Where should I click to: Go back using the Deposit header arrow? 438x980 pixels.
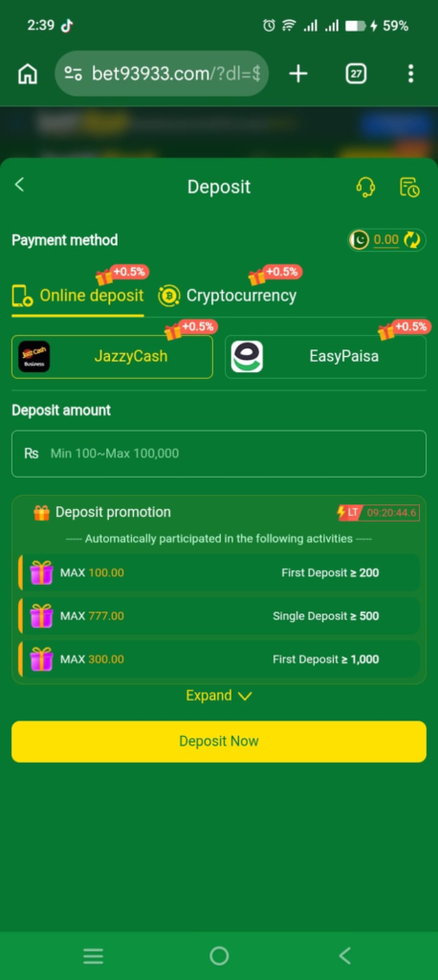coord(19,185)
